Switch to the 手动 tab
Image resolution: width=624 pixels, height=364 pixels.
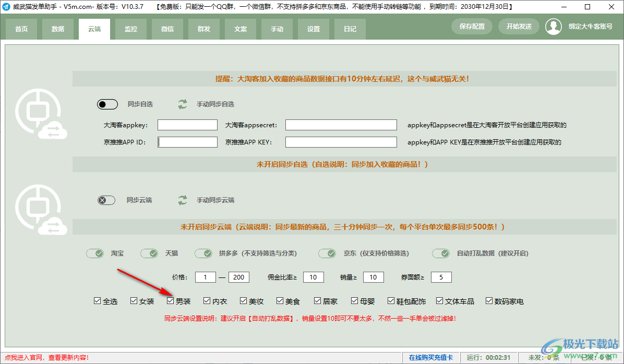point(277,29)
